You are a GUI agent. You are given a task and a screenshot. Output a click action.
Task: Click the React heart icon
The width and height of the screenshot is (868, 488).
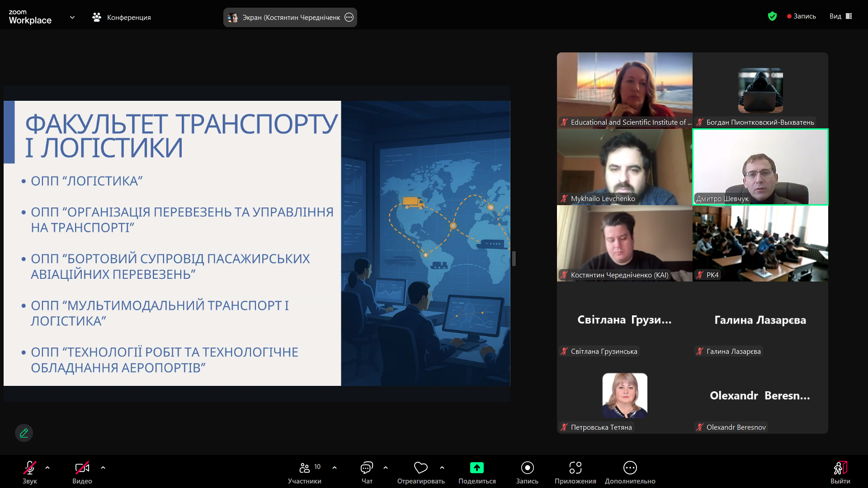coord(420,468)
